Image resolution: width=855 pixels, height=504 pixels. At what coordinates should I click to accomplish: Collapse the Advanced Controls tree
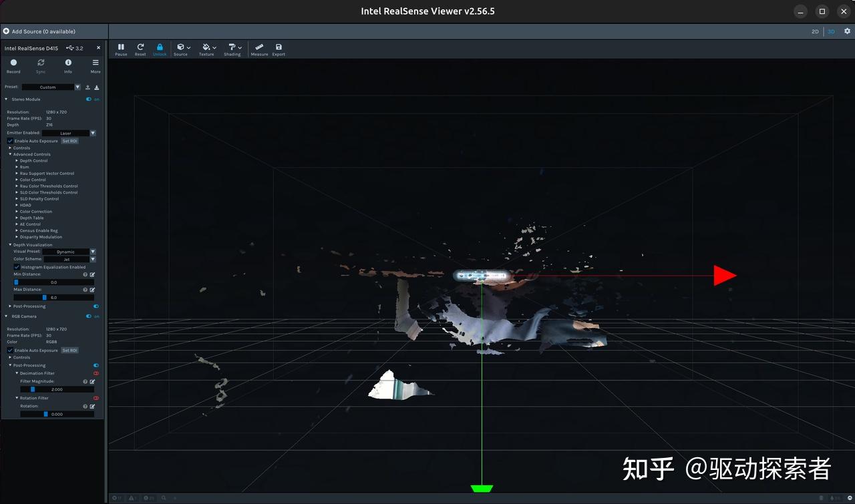click(10, 154)
